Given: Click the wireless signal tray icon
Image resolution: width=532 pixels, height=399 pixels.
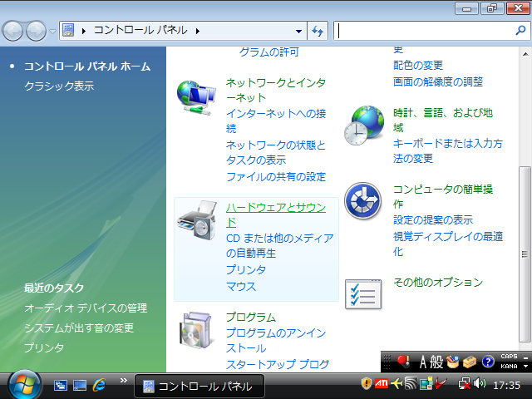Looking at the screenshot, I should [411, 384].
